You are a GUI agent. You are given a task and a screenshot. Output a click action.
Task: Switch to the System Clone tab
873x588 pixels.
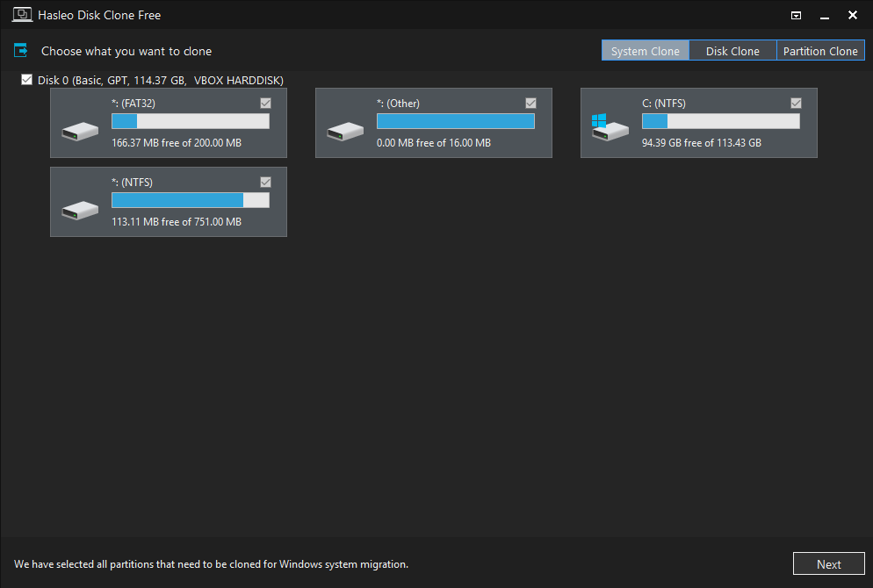click(x=646, y=51)
